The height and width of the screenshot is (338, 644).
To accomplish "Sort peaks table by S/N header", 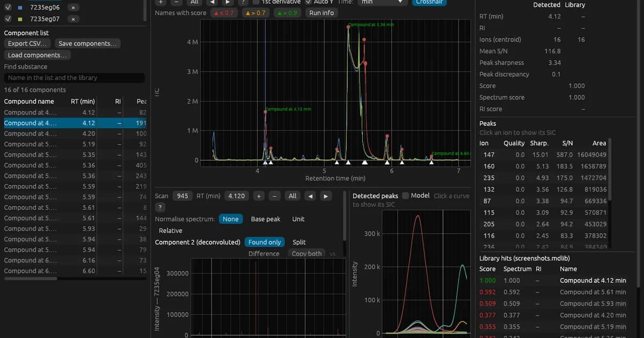I will pos(567,143).
